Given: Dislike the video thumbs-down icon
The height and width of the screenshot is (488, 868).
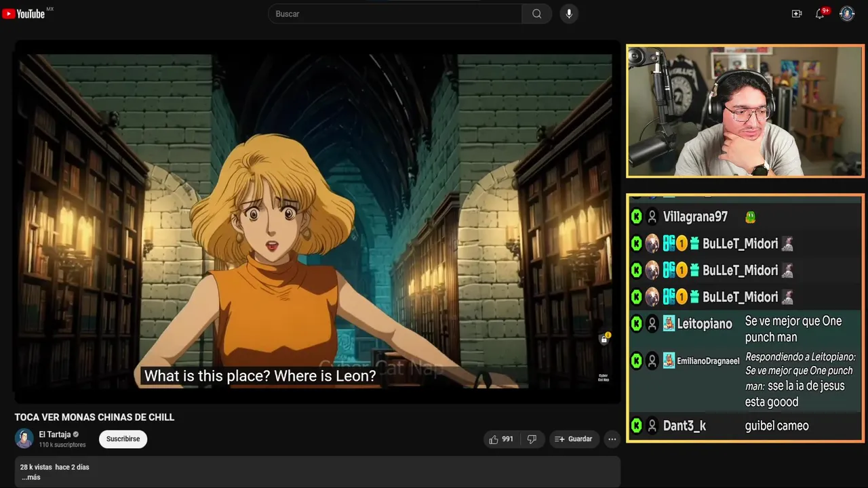Looking at the screenshot, I should (532, 439).
